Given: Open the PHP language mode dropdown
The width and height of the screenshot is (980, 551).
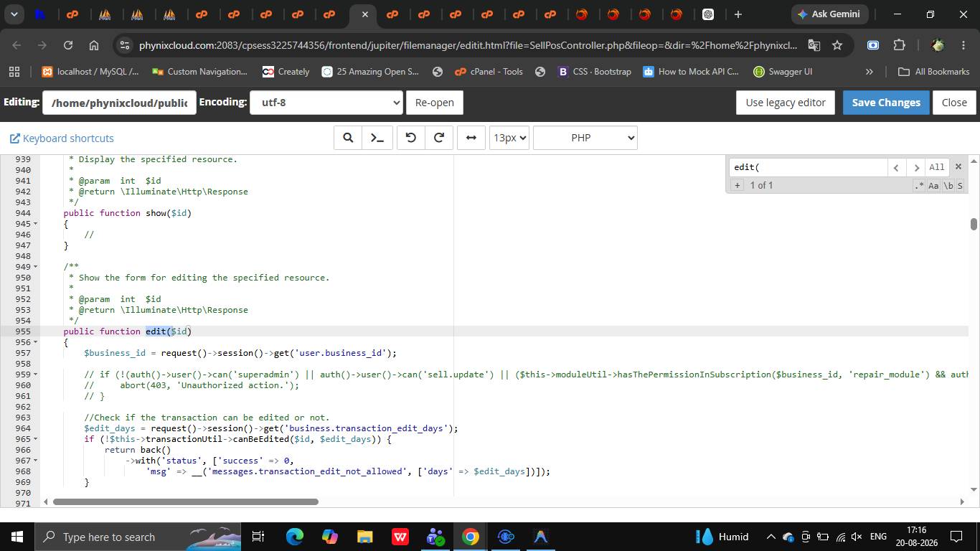Looking at the screenshot, I should click(585, 138).
